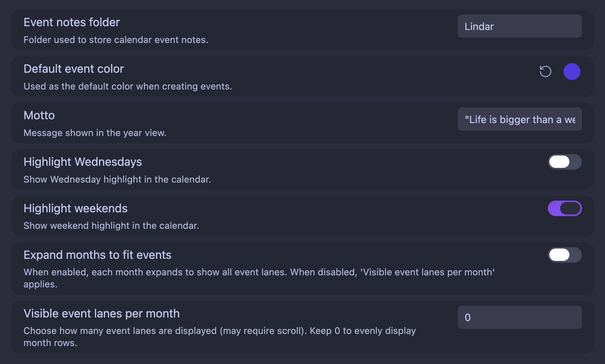Click the Visible event lanes number field
605x364 pixels.
(x=520, y=317)
